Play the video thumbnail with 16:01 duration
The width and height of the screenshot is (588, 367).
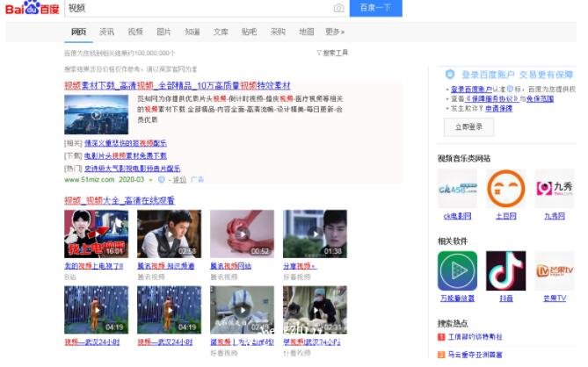(x=96, y=234)
